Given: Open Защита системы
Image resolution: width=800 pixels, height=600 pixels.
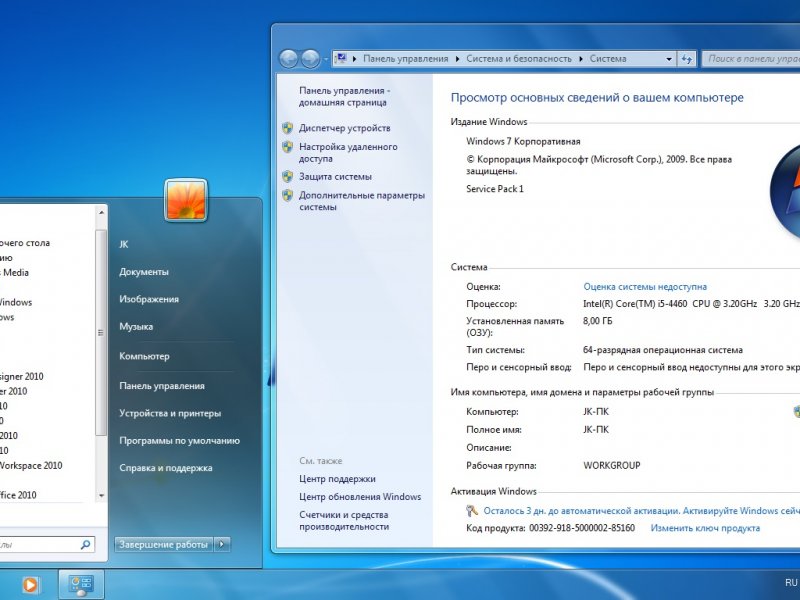Looking at the screenshot, I should tap(335, 177).
